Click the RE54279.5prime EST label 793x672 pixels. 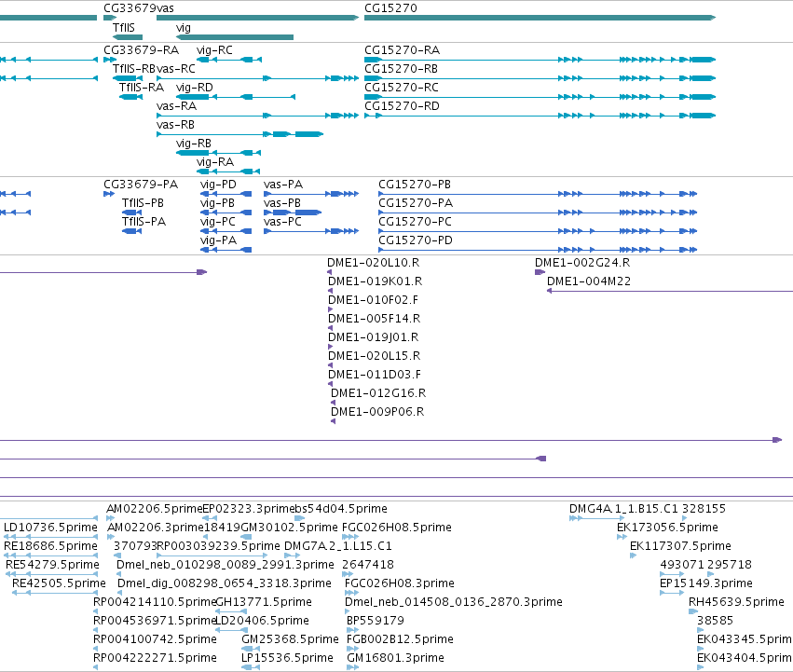point(52,565)
